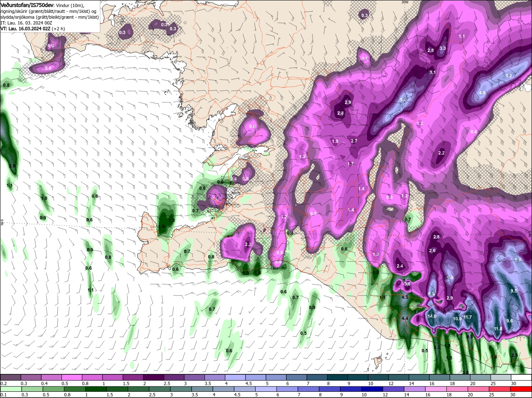
Task: Click the 9.5 precipitation value on the map
Action: [514, 291]
